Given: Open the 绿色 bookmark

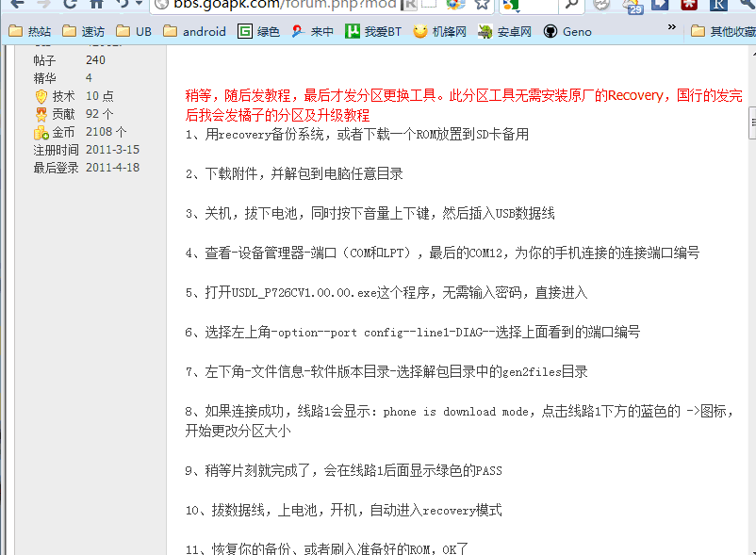Looking at the screenshot, I should (x=259, y=31).
